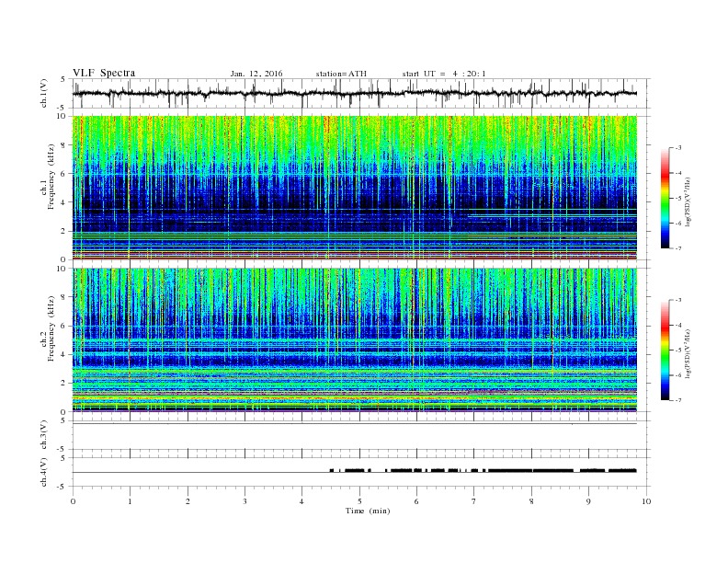Click the ch.3 flat signal line

pos(355,424)
